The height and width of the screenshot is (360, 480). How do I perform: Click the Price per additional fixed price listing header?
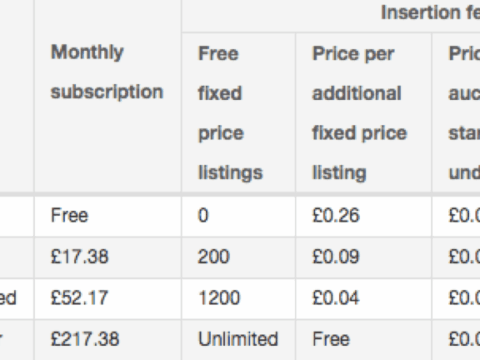(x=359, y=113)
